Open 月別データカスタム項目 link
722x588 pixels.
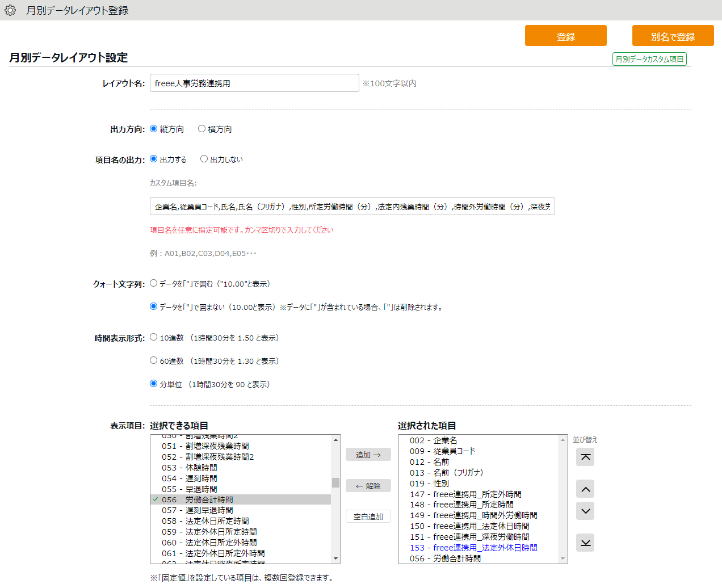pos(649,59)
